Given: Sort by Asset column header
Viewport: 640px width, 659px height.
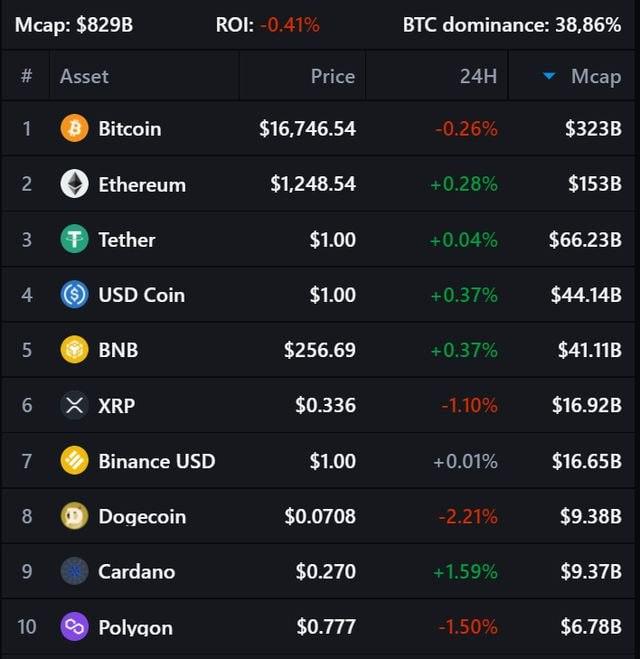Looking at the screenshot, I should [x=84, y=76].
